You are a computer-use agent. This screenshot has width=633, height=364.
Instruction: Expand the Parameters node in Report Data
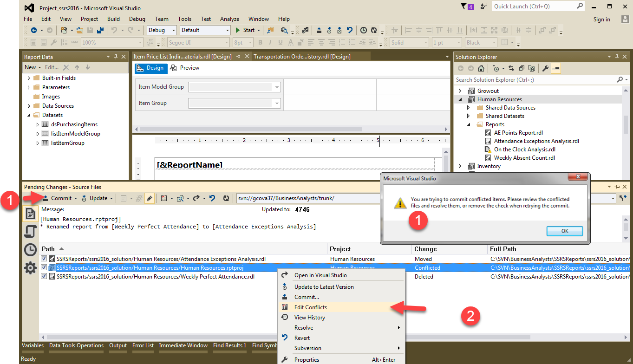(x=29, y=87)
